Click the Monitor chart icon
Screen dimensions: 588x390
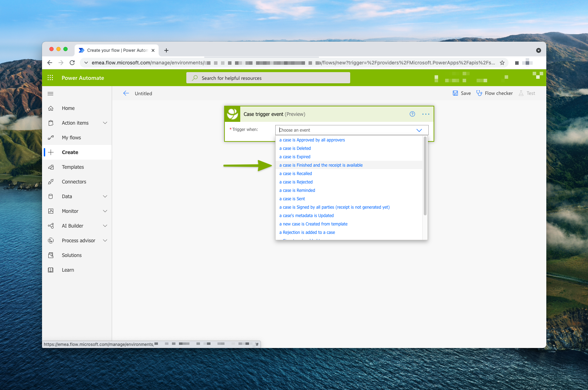[51, 211]
